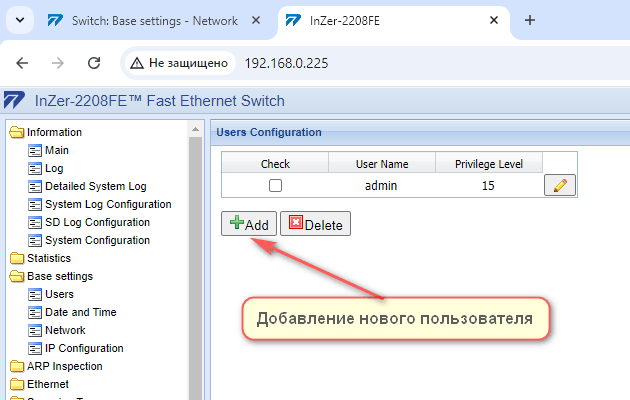Click the admin user name cell
Viewport: 630px width, 400px height.
coord(381,186)
